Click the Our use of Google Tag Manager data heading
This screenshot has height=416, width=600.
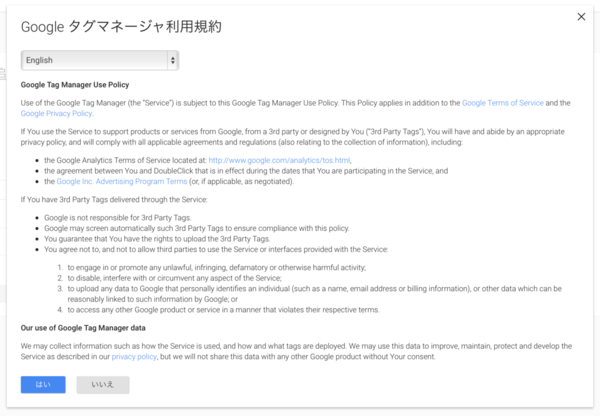[83, 328]
